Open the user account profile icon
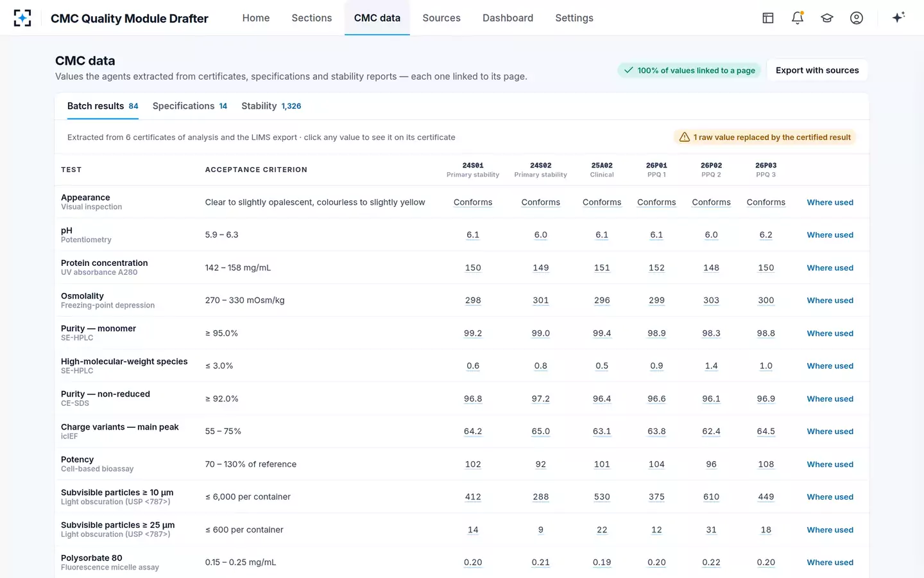The width and height of the screenshot is (924, 578). (857, 18)
